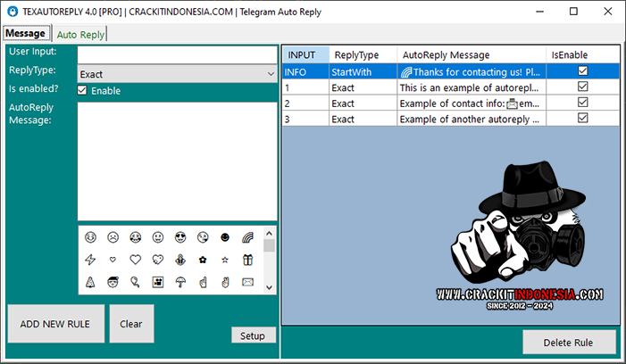Switch to the Auto Reply tab
Image resolution: width=626 pixels, height=364 pixels.
coord(80,34)
